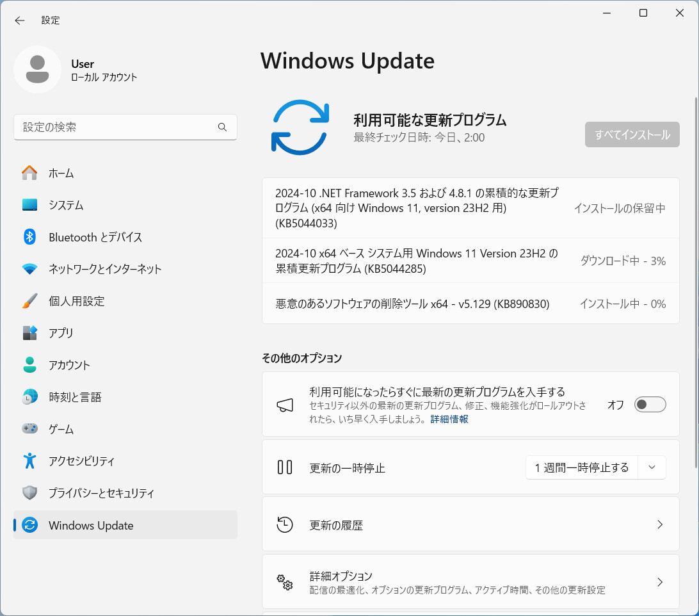
Task: Click the アカウント person icon
Action: point(29,365)
